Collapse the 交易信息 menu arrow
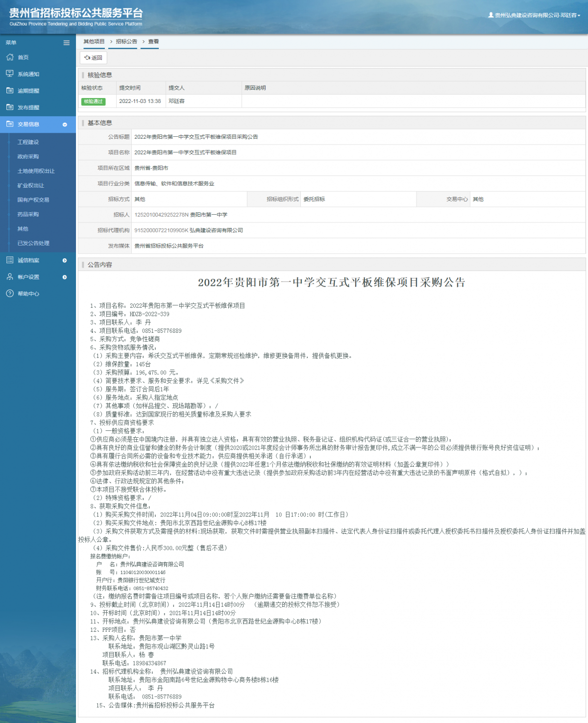The image size is (588, 723). click(65, 125)
